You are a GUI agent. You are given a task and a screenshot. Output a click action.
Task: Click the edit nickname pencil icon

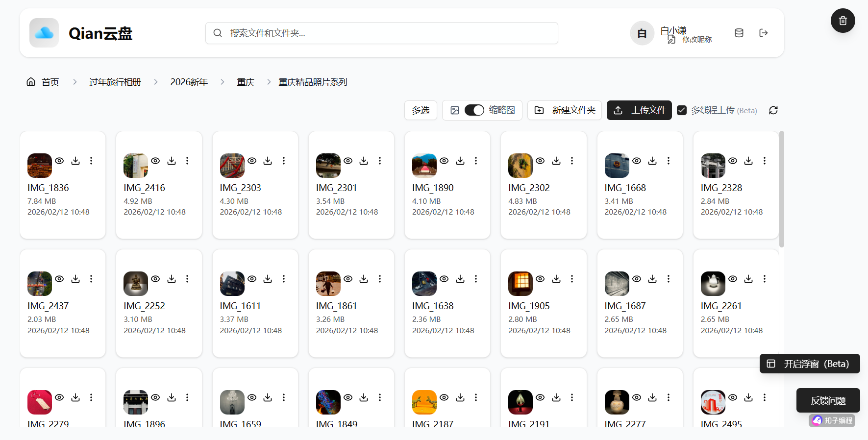(671, 39)
